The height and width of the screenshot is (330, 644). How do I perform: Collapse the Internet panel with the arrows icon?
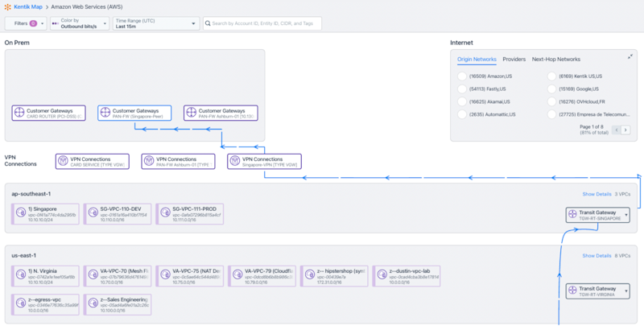(630, 56)
